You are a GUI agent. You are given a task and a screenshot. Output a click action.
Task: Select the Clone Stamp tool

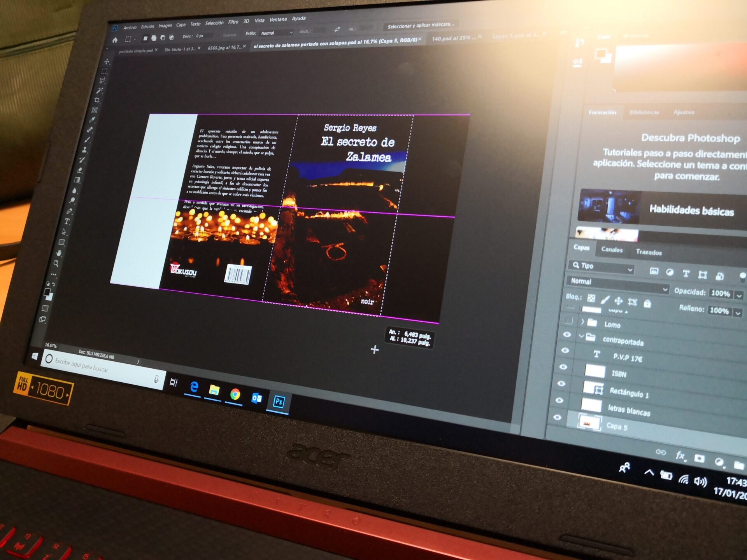[85, 150]
